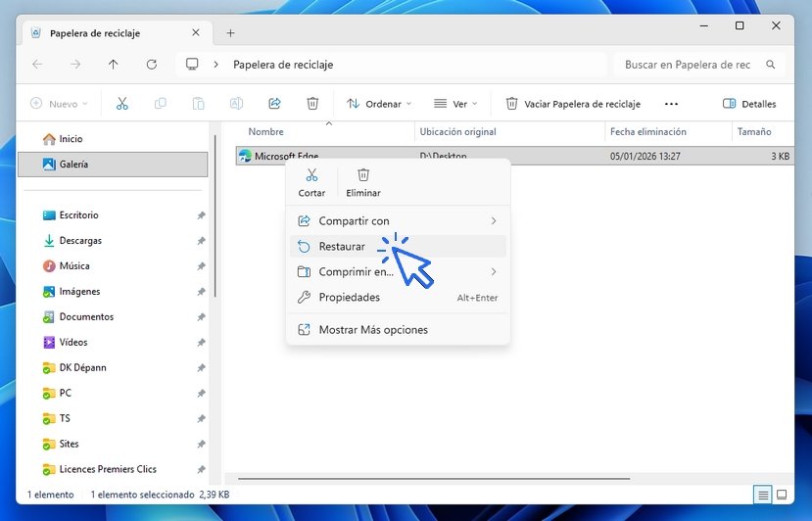812x521 pixels.
Task: Click the refresh icon in navigation bar
Action: pos(151,65)
